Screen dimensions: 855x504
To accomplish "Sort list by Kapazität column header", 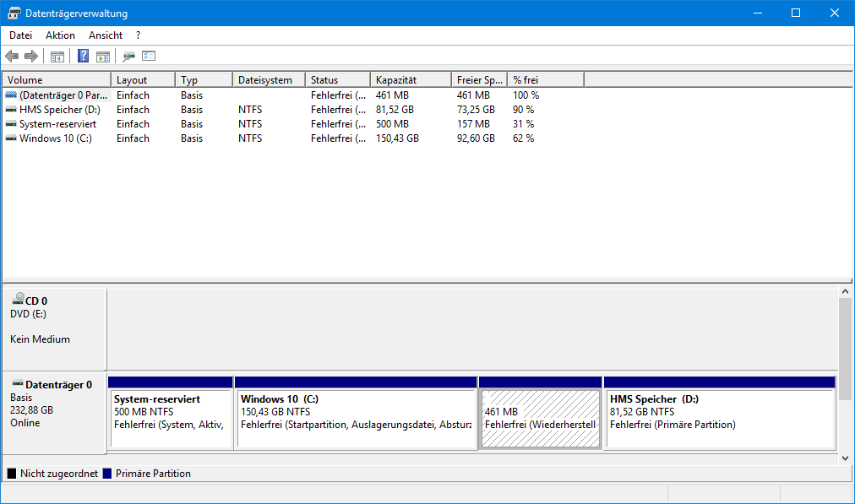I will (411, 80).
